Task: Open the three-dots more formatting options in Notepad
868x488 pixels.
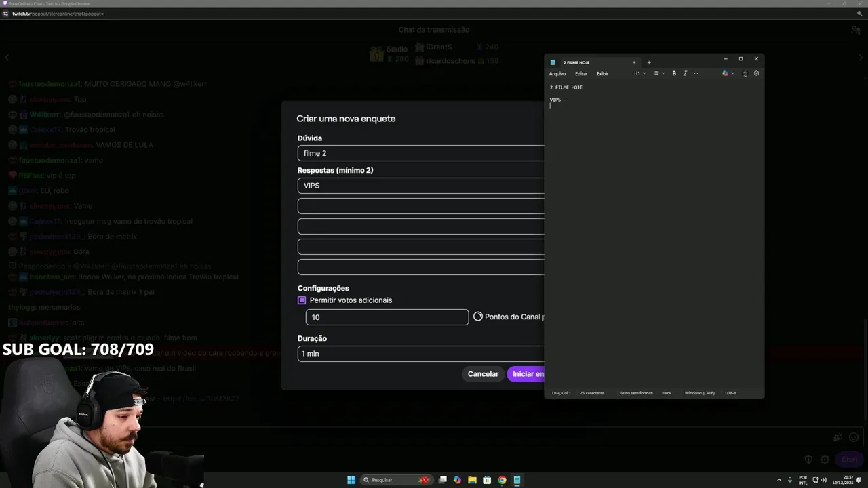Action: tap(696, 73)
